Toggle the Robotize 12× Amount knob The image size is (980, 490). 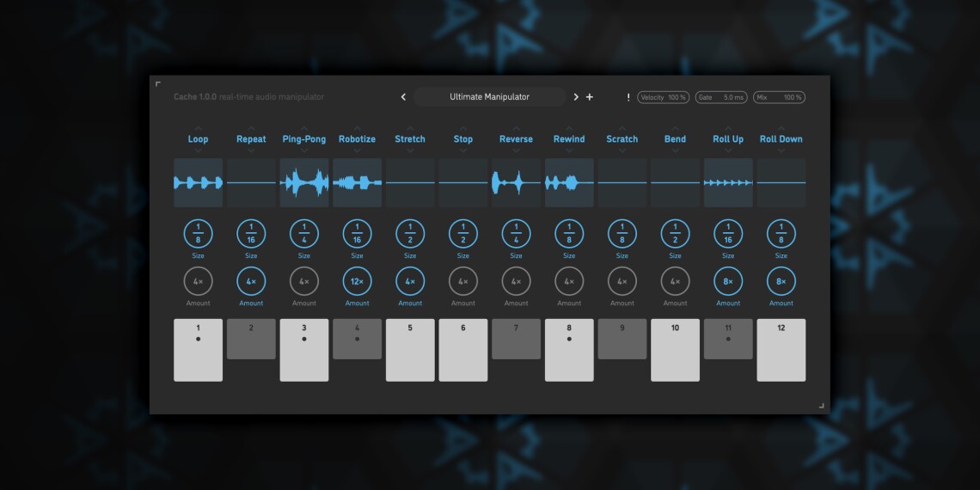point(357,281)
